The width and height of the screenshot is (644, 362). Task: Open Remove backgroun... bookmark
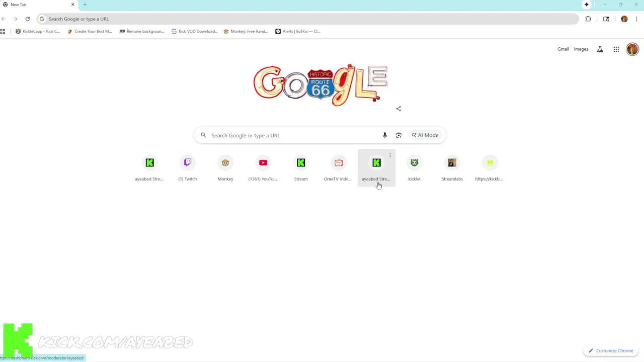click(x=142, y=31)
